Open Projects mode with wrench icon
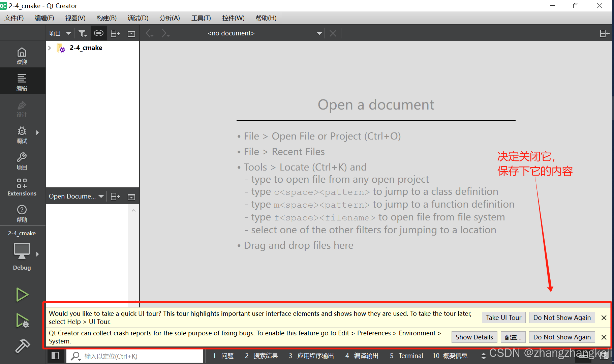This screenshot has width=614, height=364. pos(22,161)
